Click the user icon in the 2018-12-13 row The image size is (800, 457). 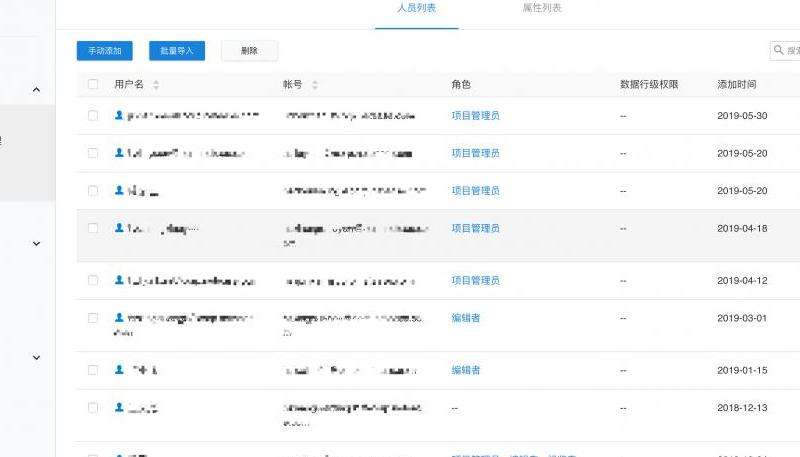[x=120, y=408]
